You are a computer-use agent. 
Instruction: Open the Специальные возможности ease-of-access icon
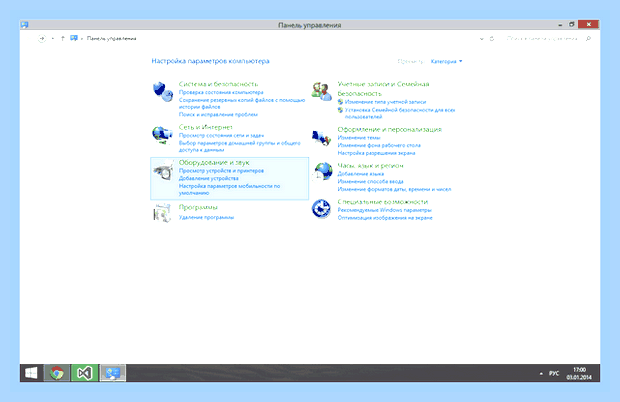pyautogui.click(x=321, y=209)
